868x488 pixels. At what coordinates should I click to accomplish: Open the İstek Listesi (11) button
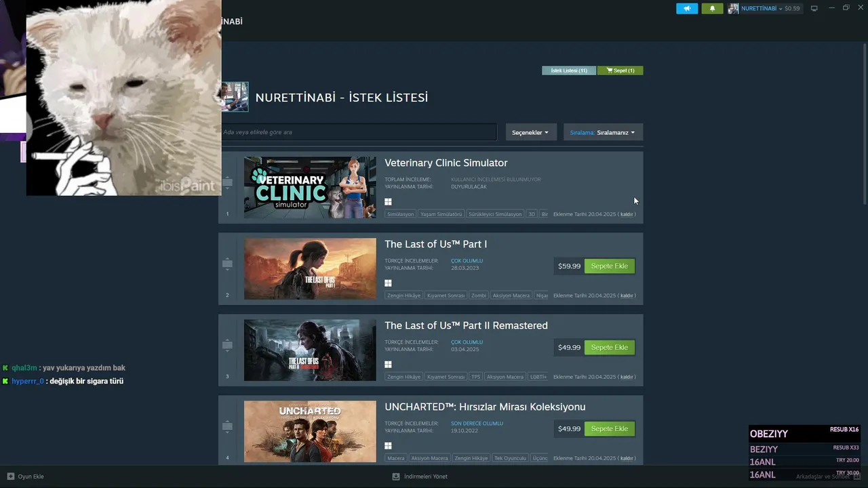pyautogui.click(x=569, y=70)
